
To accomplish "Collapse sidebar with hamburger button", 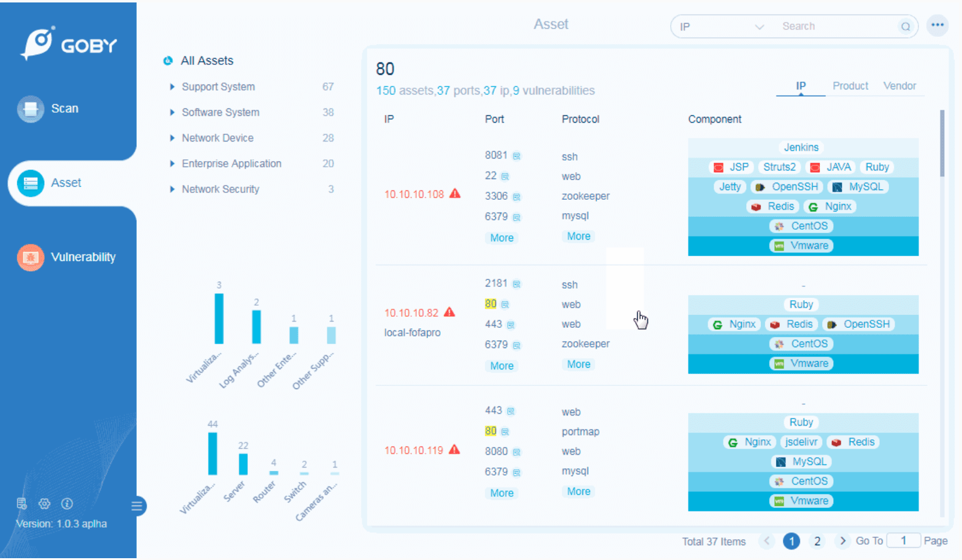I will (x=137, y=506).
